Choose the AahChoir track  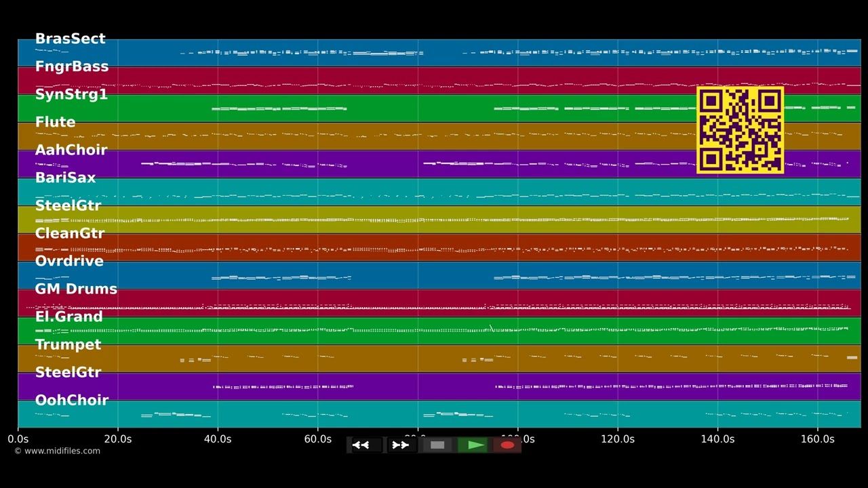click(x=71, y=150)
